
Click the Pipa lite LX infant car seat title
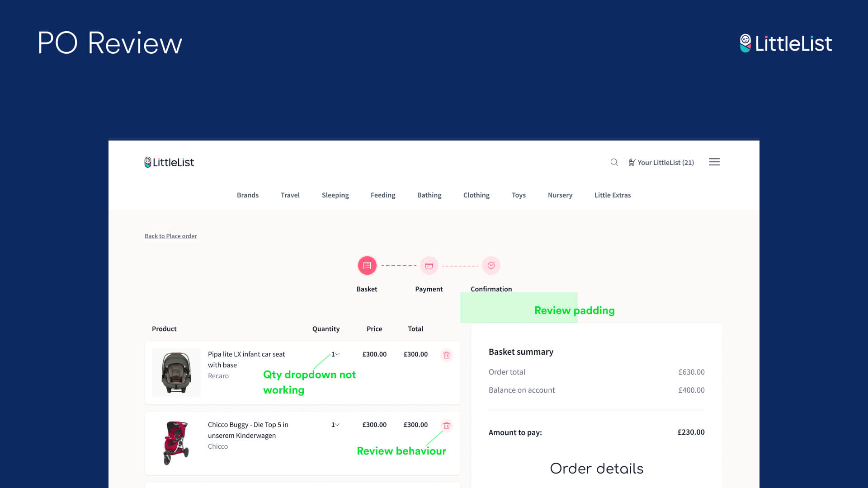coord(246,360)
